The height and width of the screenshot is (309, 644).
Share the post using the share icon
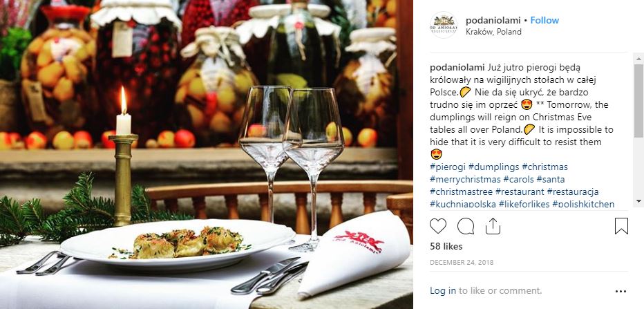click(493, 226)
